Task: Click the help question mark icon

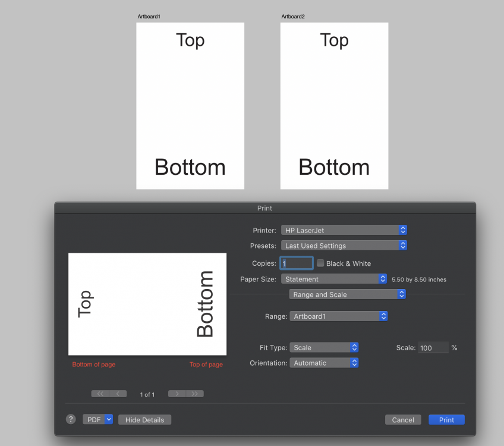Action: pos(71,419)
